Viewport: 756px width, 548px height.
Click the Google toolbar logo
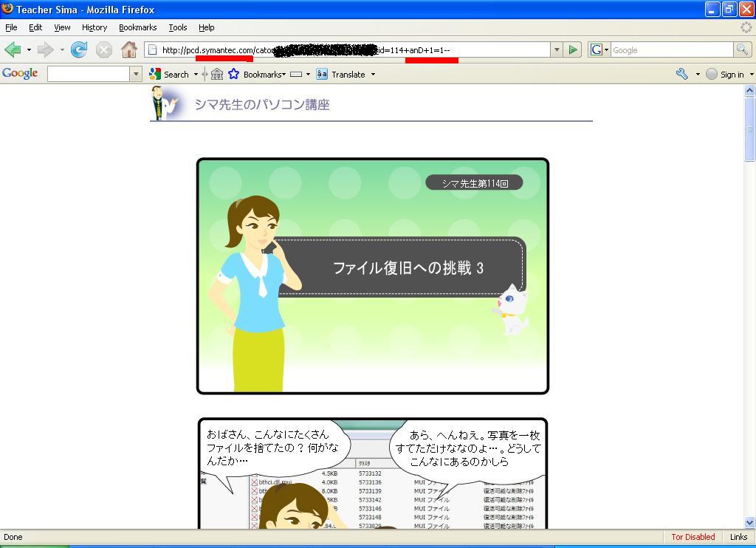tap(20, 73)
